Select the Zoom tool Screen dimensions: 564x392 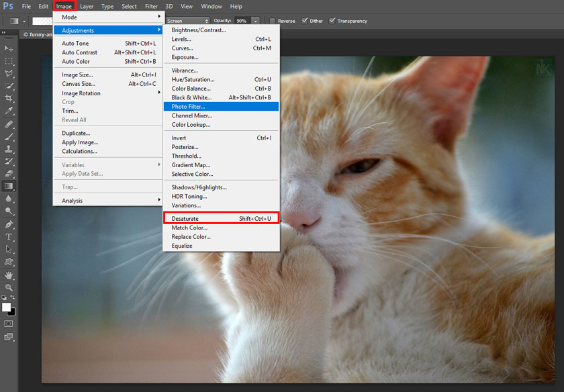click(x=9, y=287)
